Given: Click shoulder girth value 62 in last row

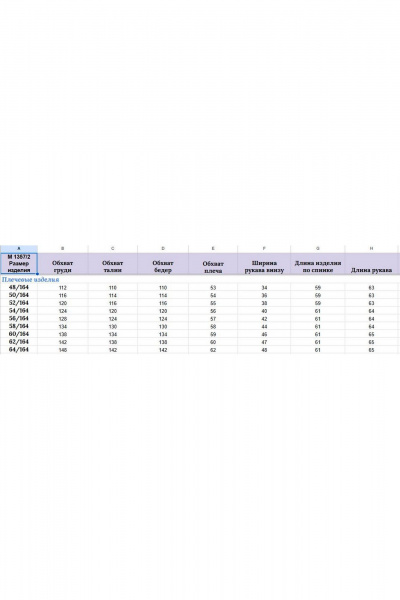Looking at the screenshot, I should [213, 350].
